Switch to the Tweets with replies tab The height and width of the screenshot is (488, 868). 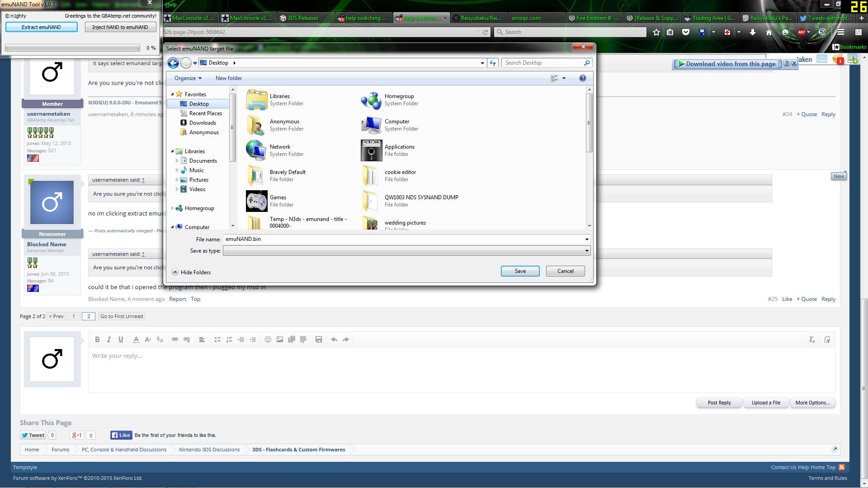coord(825,18)
